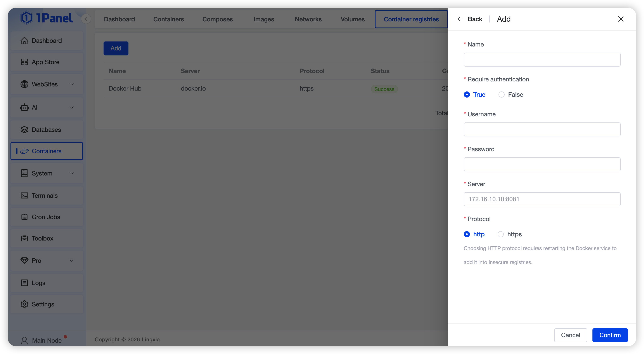The width and height of the screenshot is (644, 354).
Task: Expand the System menu chevron
Action: [x=71, y=173]
